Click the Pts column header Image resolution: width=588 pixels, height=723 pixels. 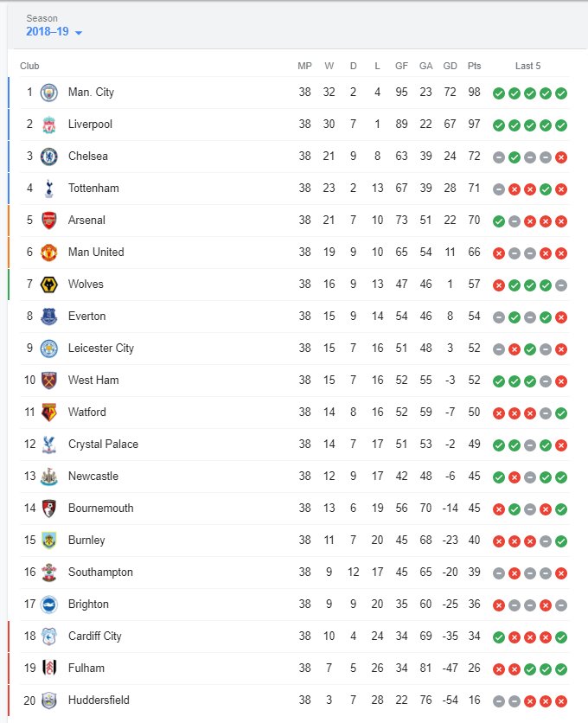474,66
